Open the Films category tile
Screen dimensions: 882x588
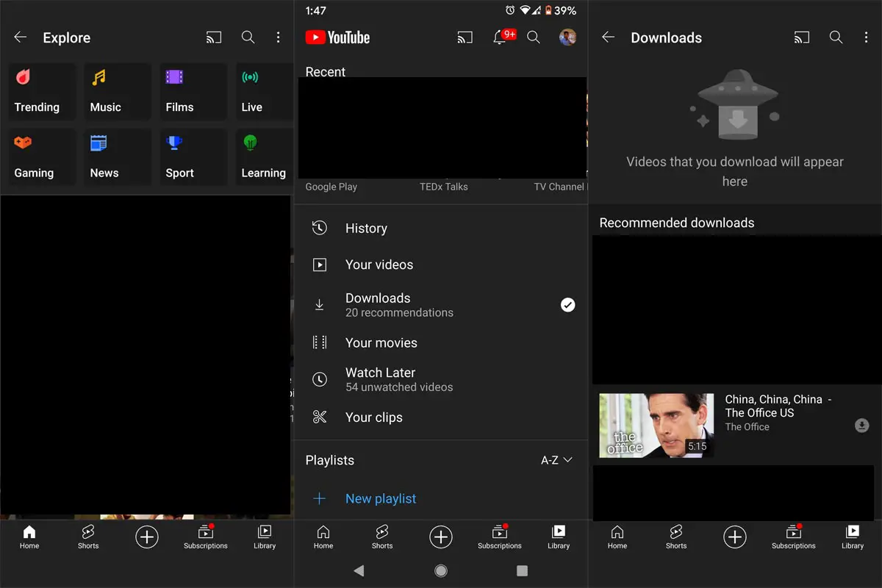(x=193, y=91)
